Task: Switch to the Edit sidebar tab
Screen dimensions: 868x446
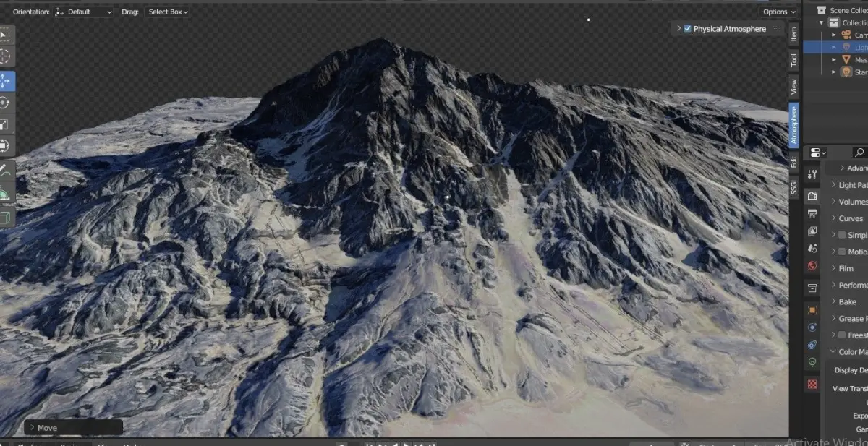Action: coord(793,162)
